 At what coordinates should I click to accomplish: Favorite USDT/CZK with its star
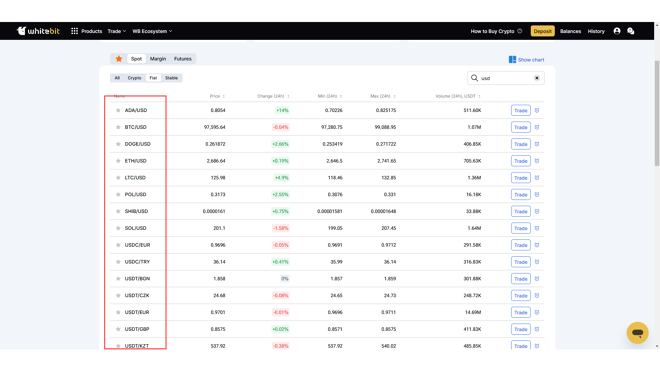118,296
